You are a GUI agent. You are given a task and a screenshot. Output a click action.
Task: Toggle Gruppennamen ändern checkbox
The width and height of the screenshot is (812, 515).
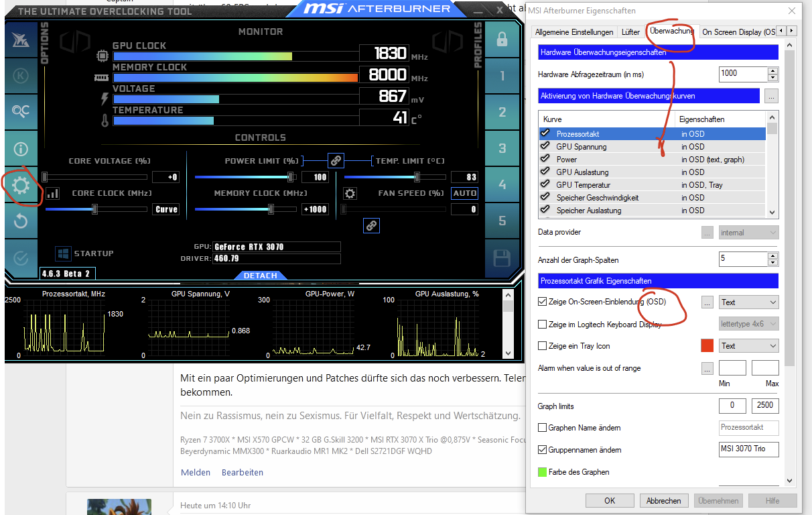pyautogui.click(x=543, y=450)
